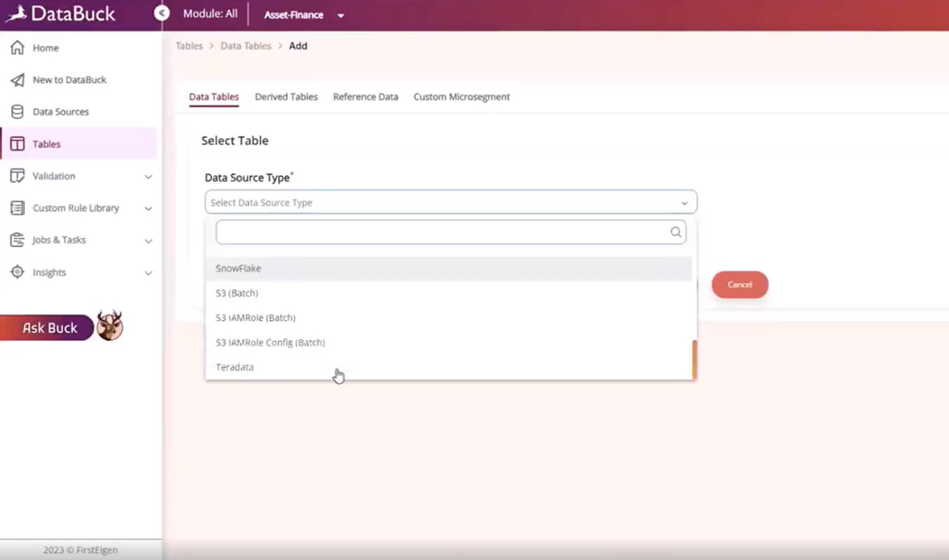Expand the Insights chevron
949x560 pixels.
tap(148, 273)
